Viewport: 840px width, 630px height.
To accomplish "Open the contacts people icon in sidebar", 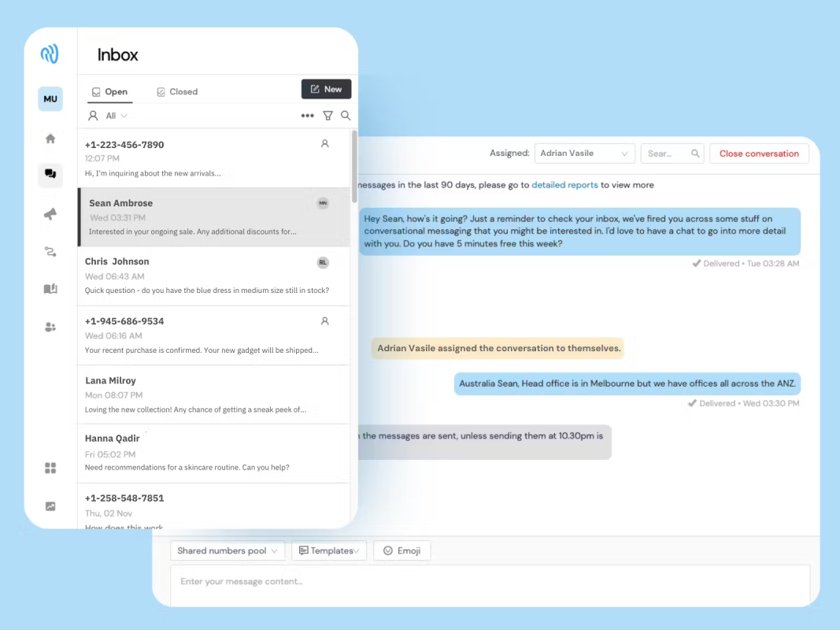I will click(50, 327).
